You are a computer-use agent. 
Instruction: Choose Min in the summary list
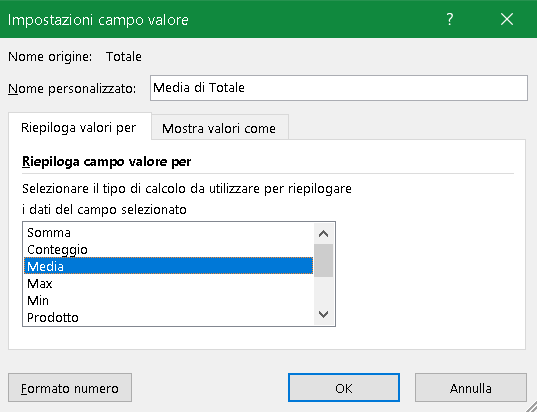[x=168, y=300]
